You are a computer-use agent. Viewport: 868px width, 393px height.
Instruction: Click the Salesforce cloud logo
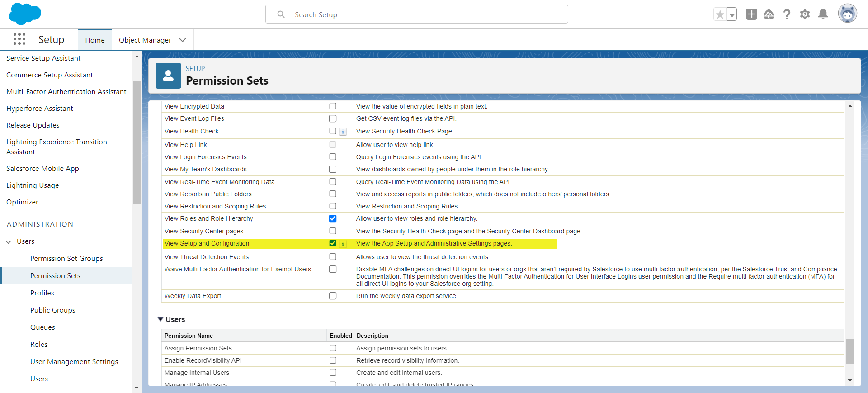[25, 14]
